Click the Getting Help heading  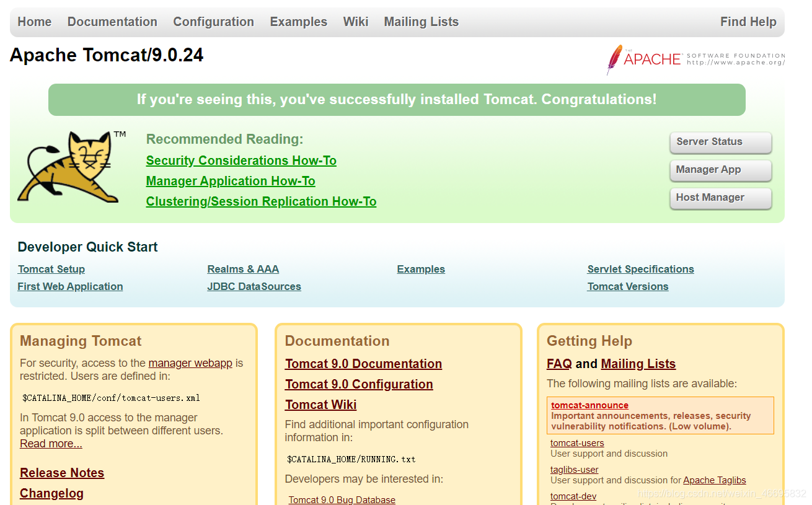[589, 341]
